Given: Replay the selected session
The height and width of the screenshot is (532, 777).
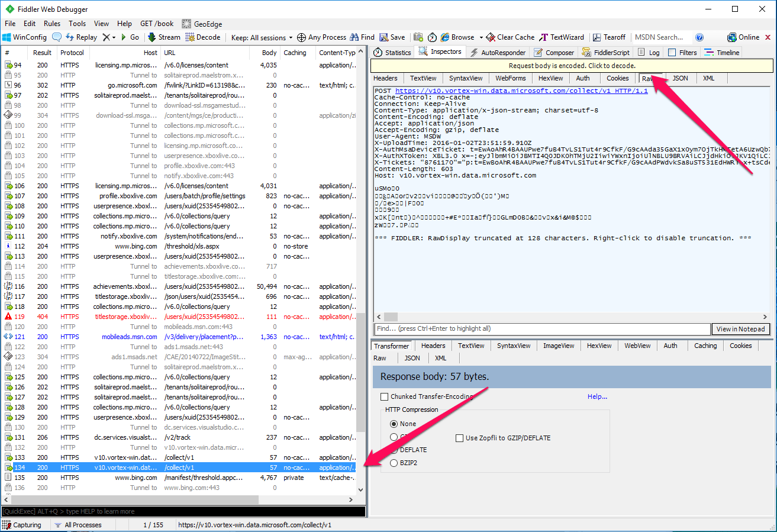Looking at the screenshot, I should [x=81, y=37].
